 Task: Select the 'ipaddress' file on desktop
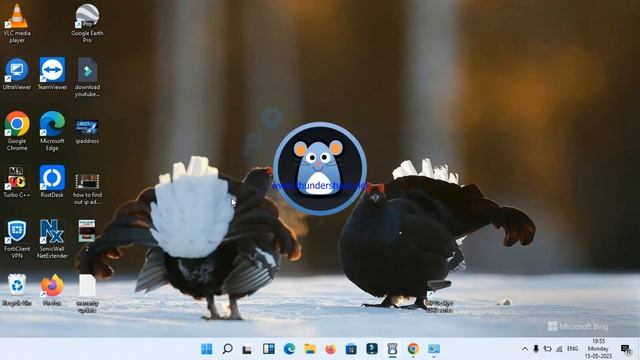click(87, 131)
